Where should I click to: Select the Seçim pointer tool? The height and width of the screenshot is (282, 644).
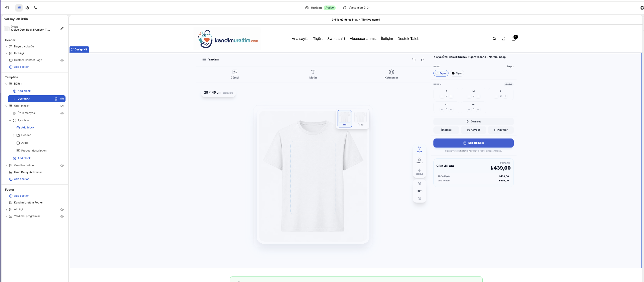419,150
